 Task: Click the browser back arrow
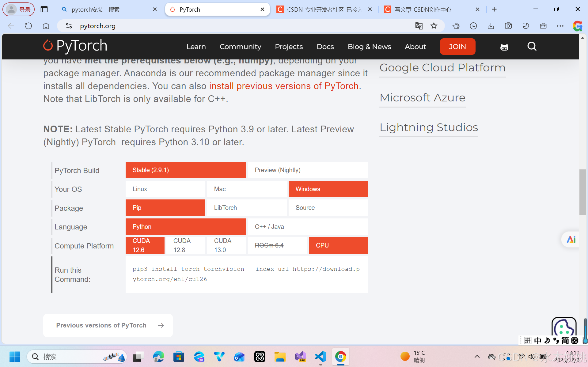(x=11, y=26)
